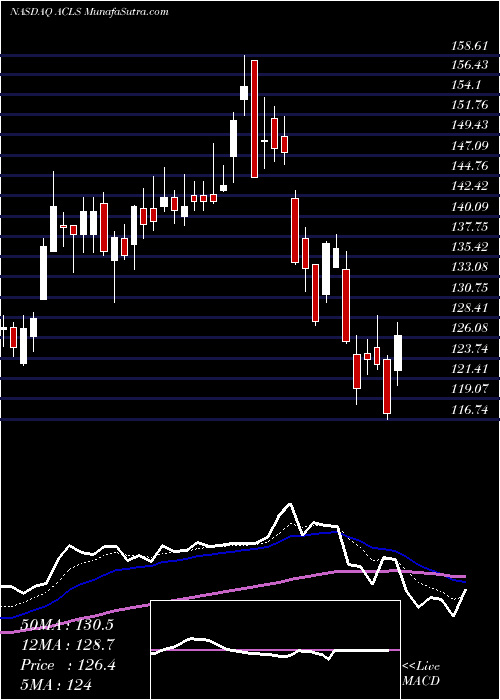
Task: Select the 126.08 price level label
Action: click(x=471, y=328)
